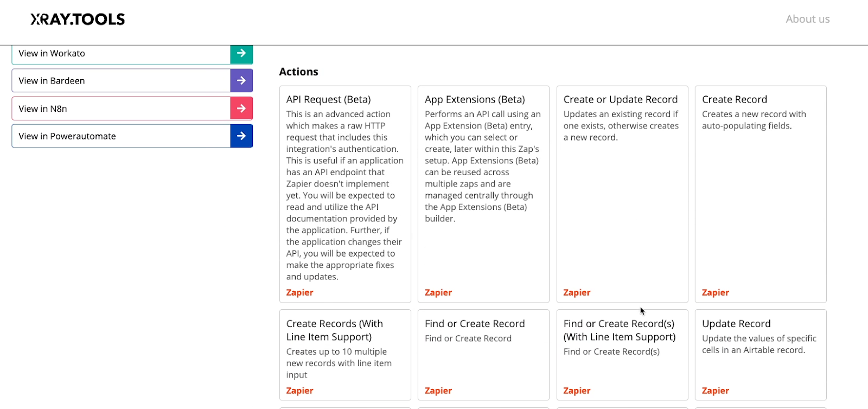Click the blue arrow next to View in Powerautomate
The image size is (868, 409).
tap(241, 136)
